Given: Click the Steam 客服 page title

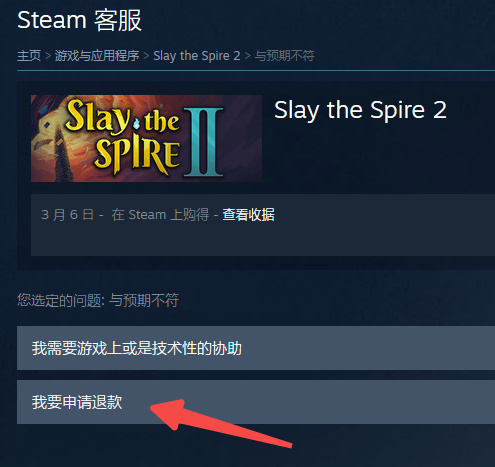Looking at the screenshot, I should click(79, 20).
